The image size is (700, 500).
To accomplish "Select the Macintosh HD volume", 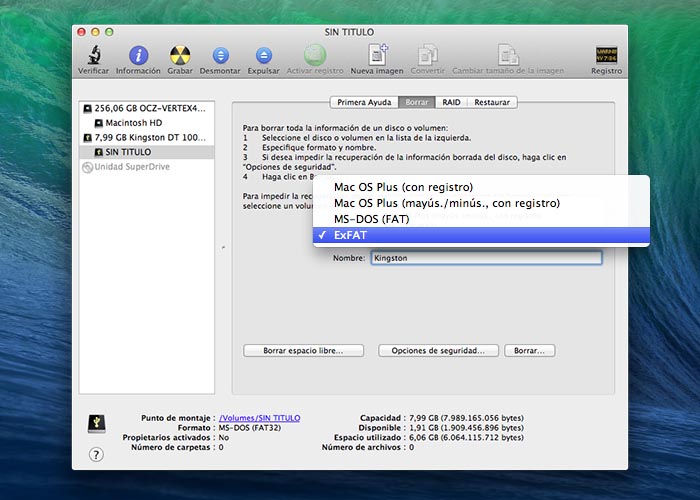I will (146, 123).
